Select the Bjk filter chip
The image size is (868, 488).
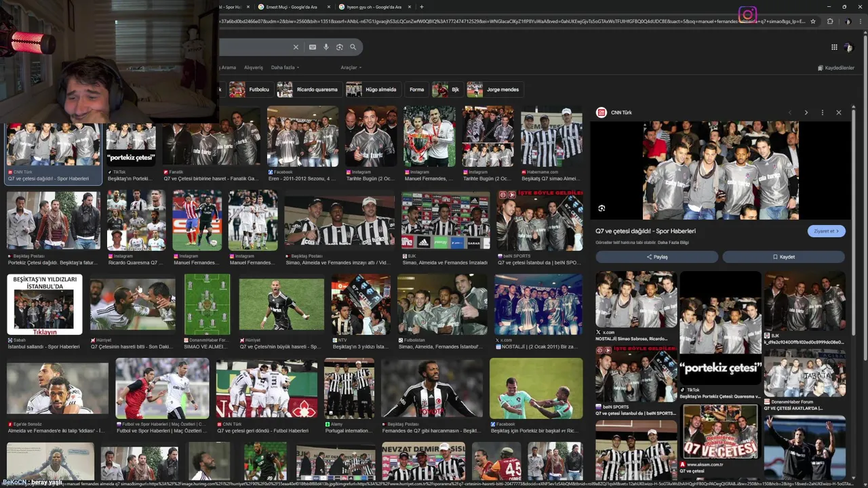(x=448, y=89)
